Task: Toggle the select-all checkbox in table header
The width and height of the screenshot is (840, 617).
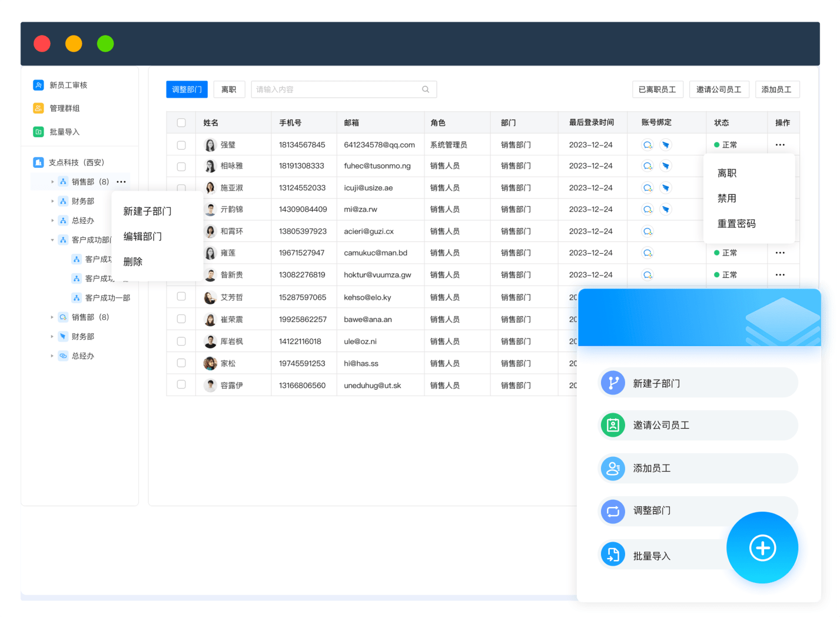Action: tap(181, 123)
